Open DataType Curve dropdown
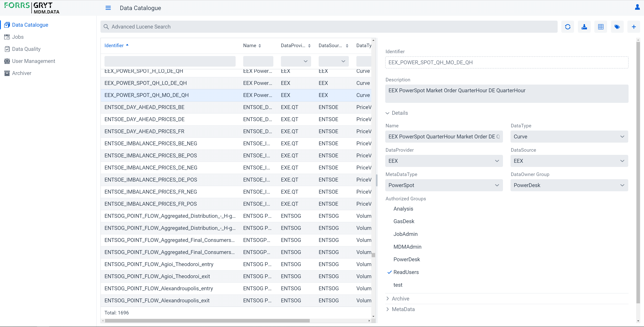The image size is (644, 327). click(x=569, y=137)
